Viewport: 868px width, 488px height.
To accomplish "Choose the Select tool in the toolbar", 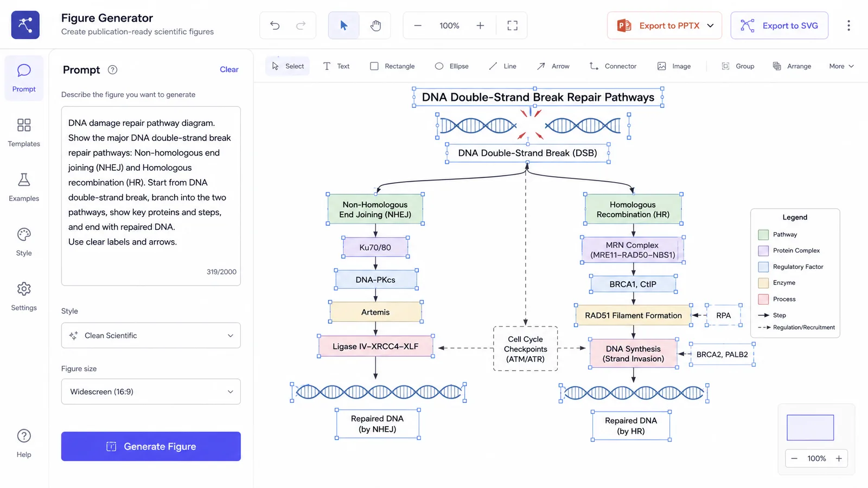I will 288,66.
